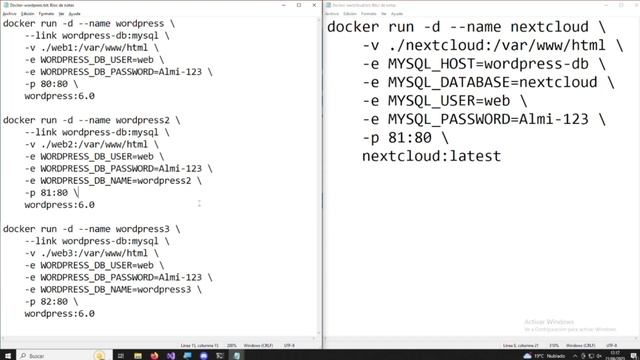Click the 'MYSQL_USER=web' line

coord(444,101)
